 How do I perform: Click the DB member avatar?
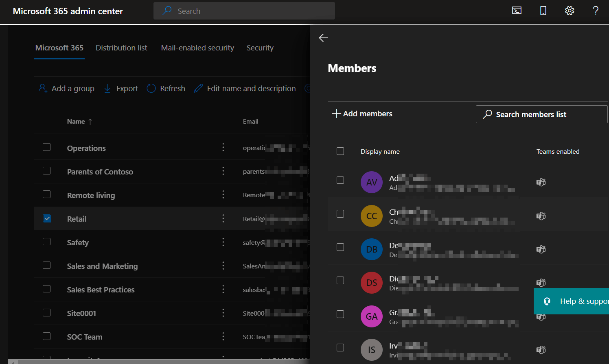372,249
